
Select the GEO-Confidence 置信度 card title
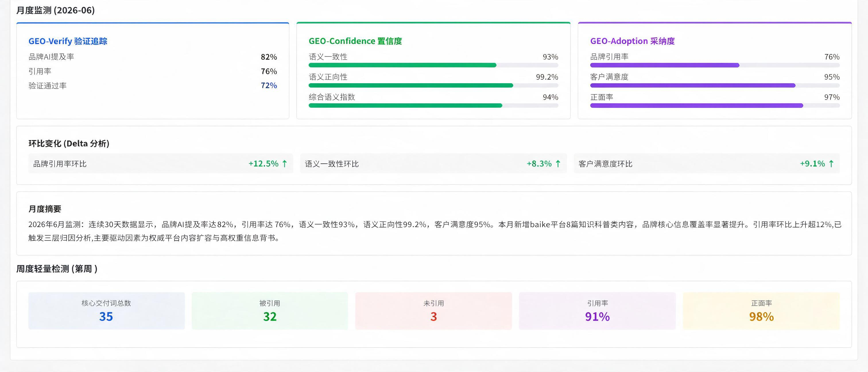pos(355,41)
